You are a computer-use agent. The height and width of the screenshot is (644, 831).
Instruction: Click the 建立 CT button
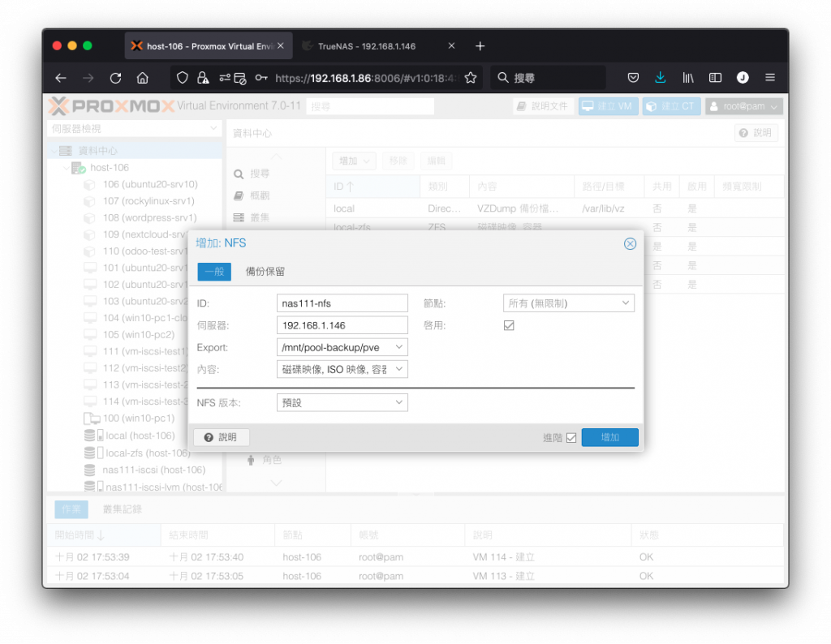pyautogui.click(x=671, y=106)
